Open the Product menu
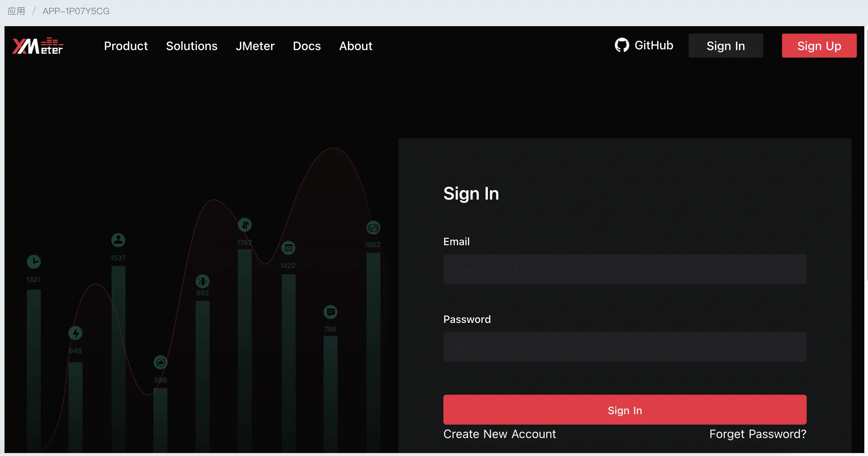Image resolution: width=868 pixels, height=456 pixels. tap(126, 46)
